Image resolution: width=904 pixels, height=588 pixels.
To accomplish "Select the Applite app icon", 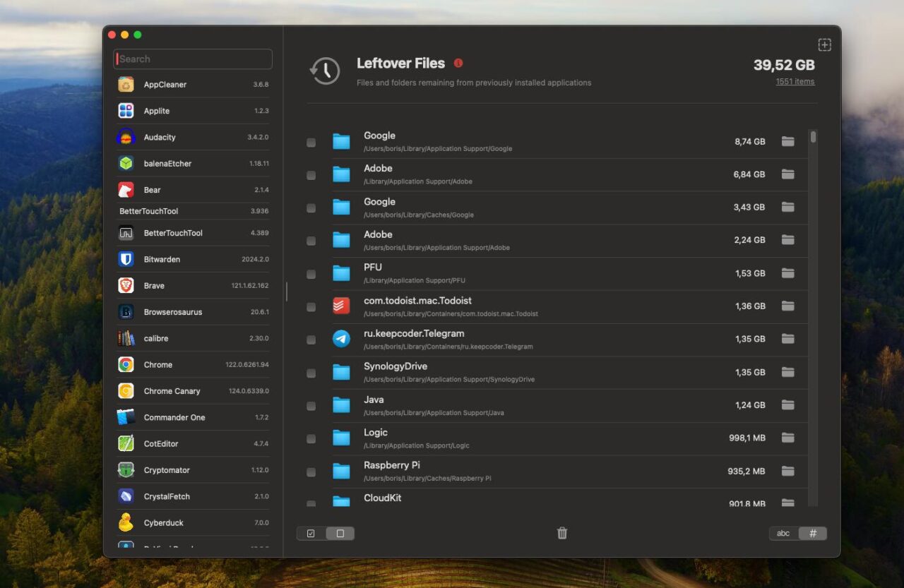I will click(x=126, y=111).
